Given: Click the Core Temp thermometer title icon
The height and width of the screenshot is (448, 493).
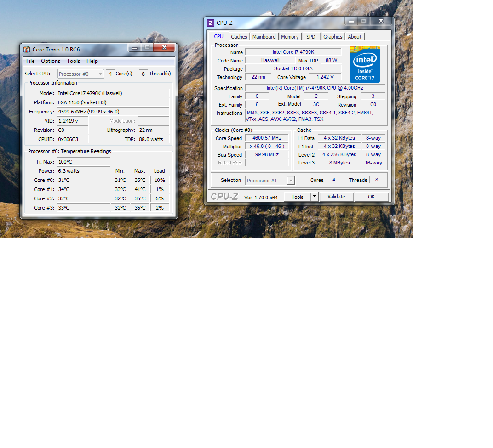Looking at the screenshot, I should (x=27, y=49).
